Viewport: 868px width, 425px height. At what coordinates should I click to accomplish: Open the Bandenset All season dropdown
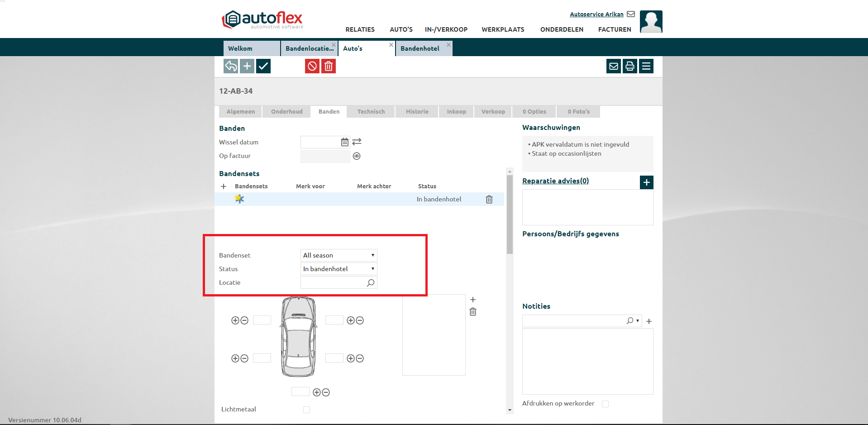click(339, 255)
